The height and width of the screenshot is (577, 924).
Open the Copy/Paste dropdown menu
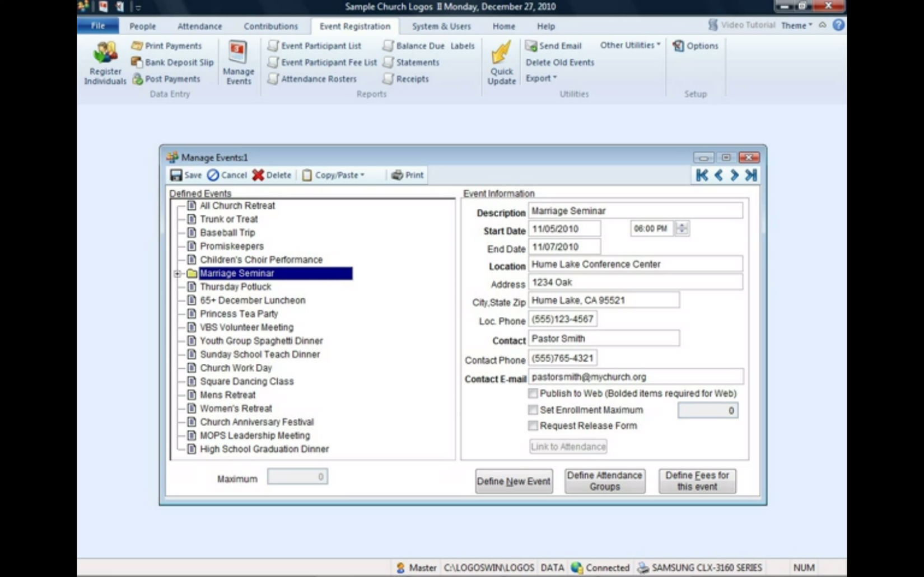[x=335, y=175]
